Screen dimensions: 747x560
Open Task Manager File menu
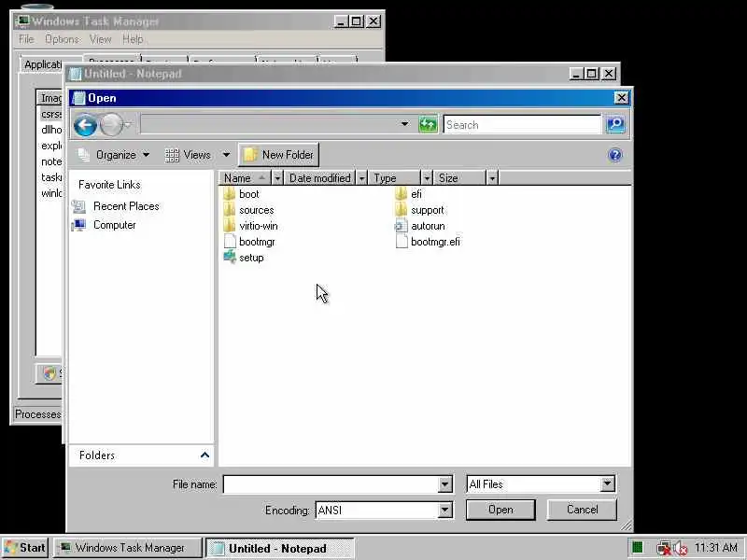click(26, 39)
